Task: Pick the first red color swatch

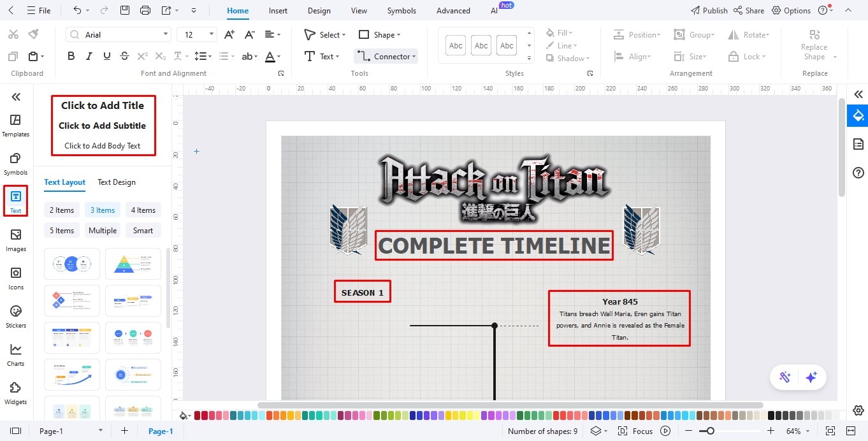Action: pyautogui.click(x=198, y=416)
